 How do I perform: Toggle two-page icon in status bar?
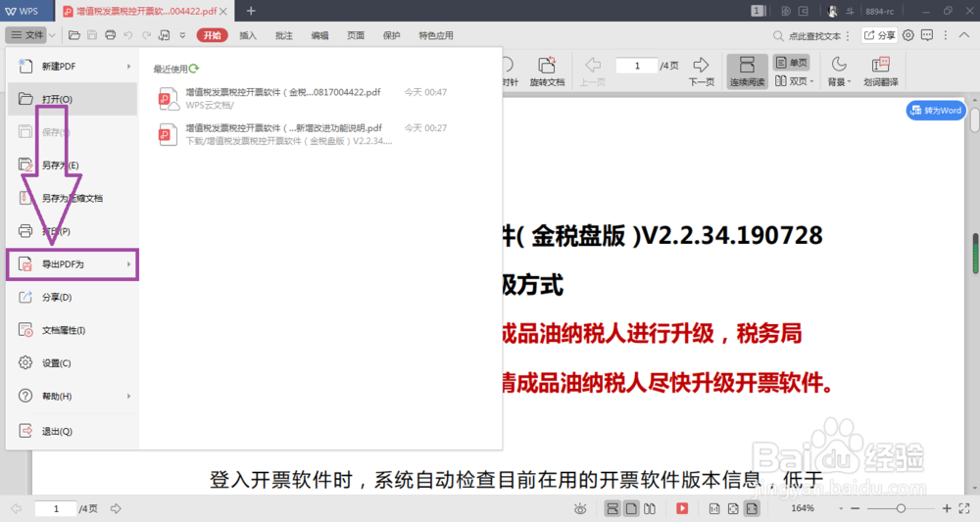(650, 509)
